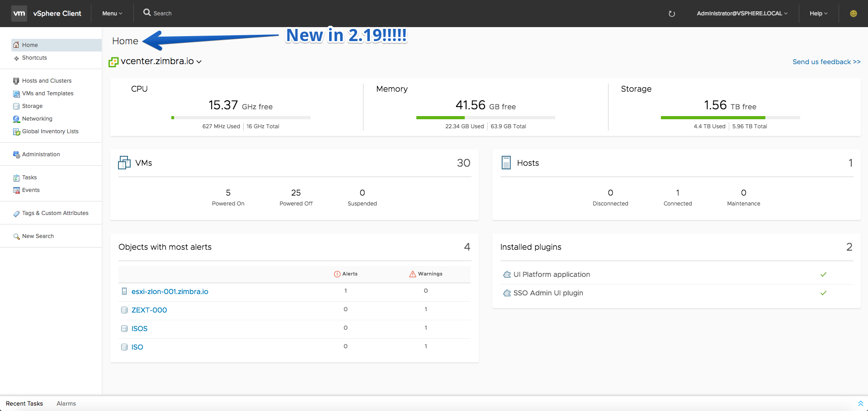This screenshot has height=411, width=868.
Task: Open VMs and Templates
Action: coord(47,93)
